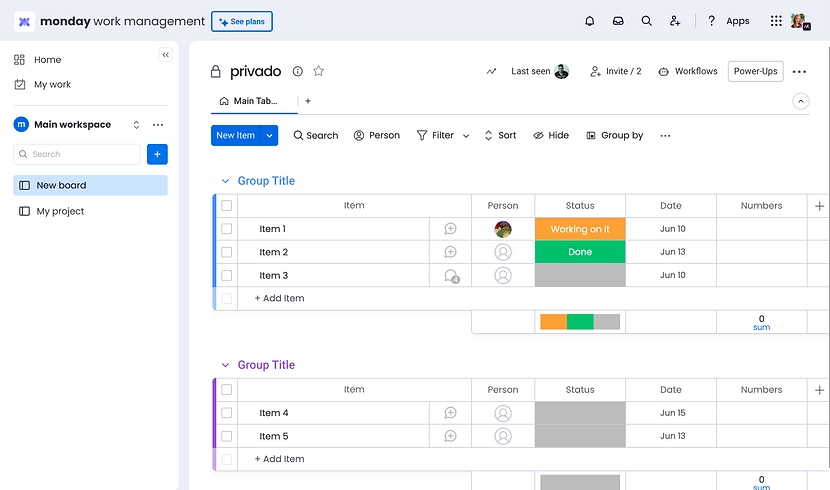The image size is (830, 490).
Task: Click Hide columns tool
Action: point(551,135)
